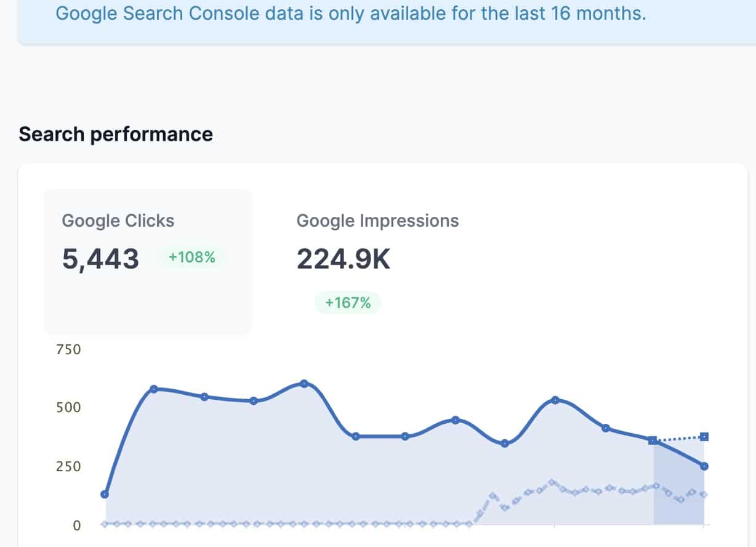Click the Search performance heading
This screenshot has width=756, height=547.
116,134
